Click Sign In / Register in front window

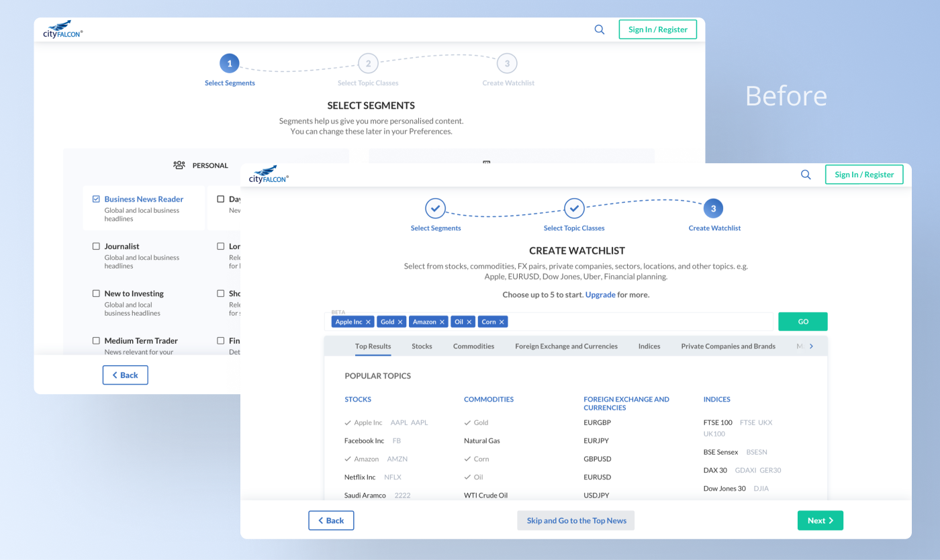tap(864, 175)
